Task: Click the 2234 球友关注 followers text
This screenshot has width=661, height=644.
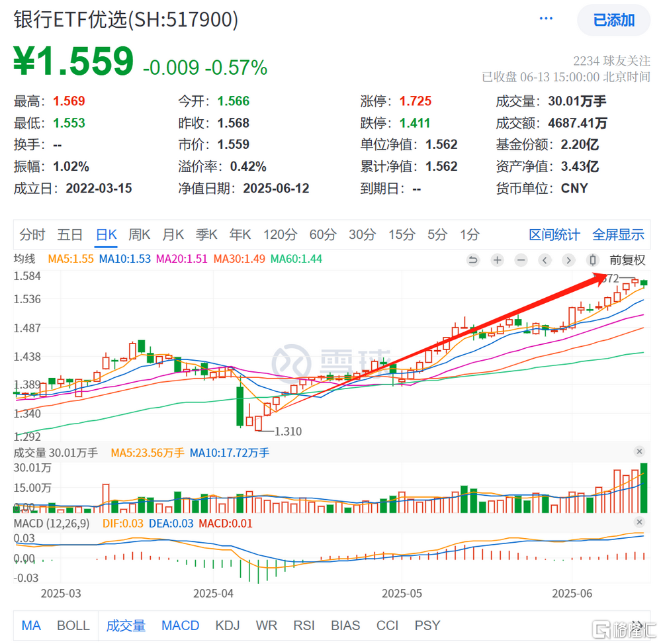Action: tap(611, 61)
